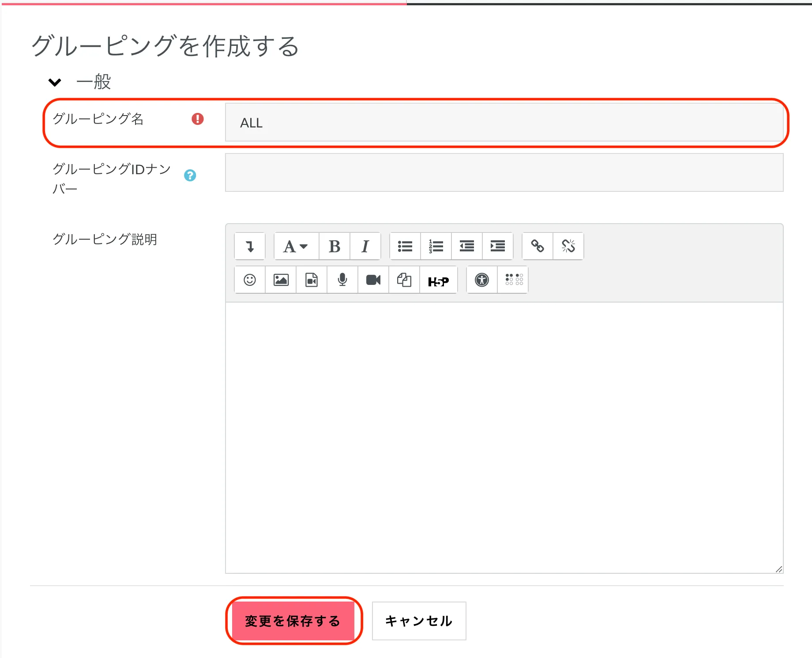Open the emoji picker
Screen dimensions: 812x658
pos(250,280)
